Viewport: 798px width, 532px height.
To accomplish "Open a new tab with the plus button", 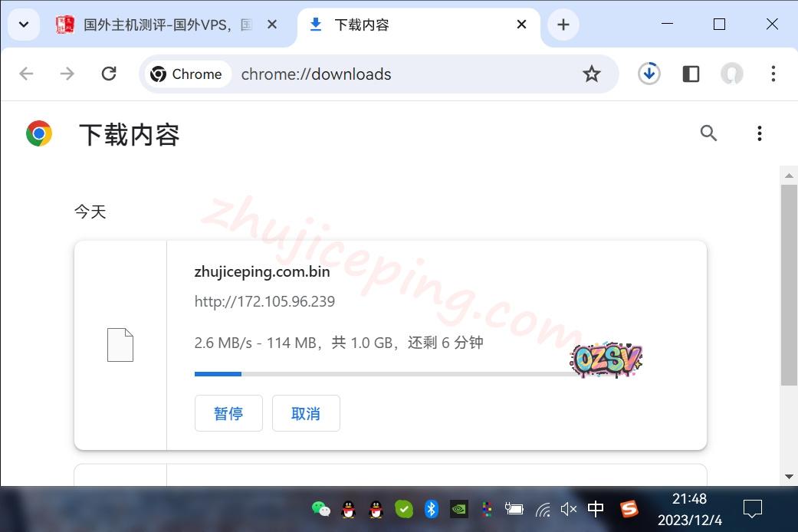I will click(563, 25).
